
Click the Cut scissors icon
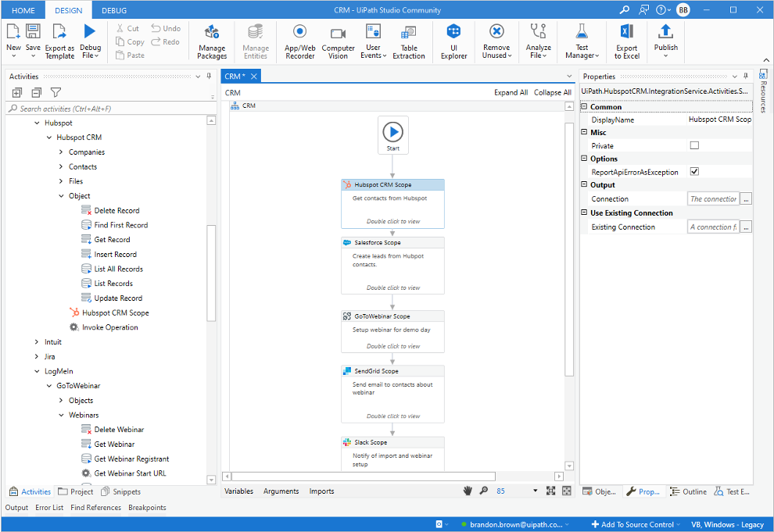click(120, 29)
